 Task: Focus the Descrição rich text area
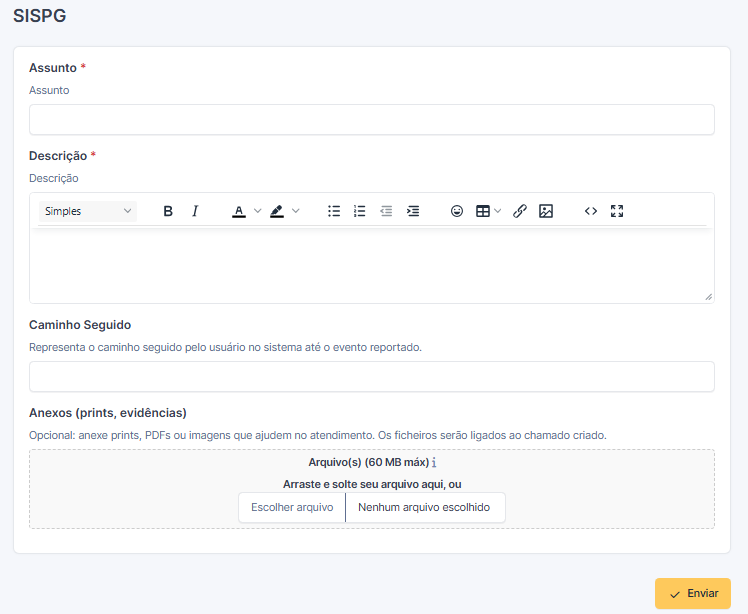[372, 265]
